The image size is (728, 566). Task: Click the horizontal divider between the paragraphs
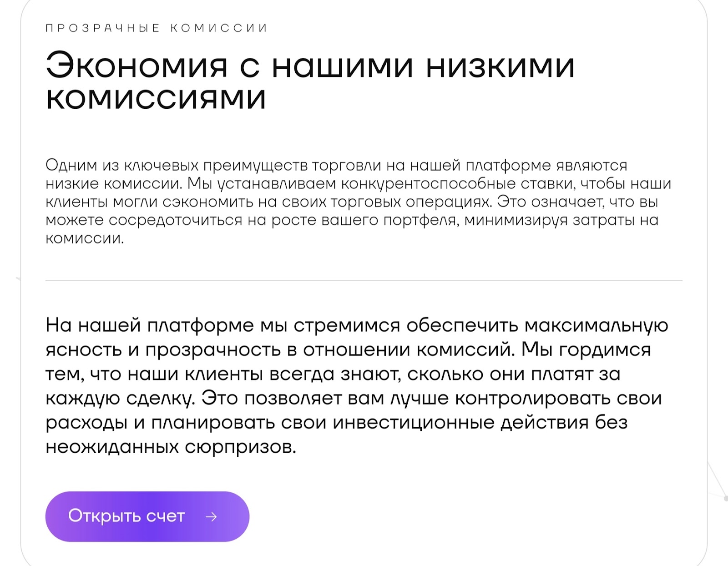(364, 281)
